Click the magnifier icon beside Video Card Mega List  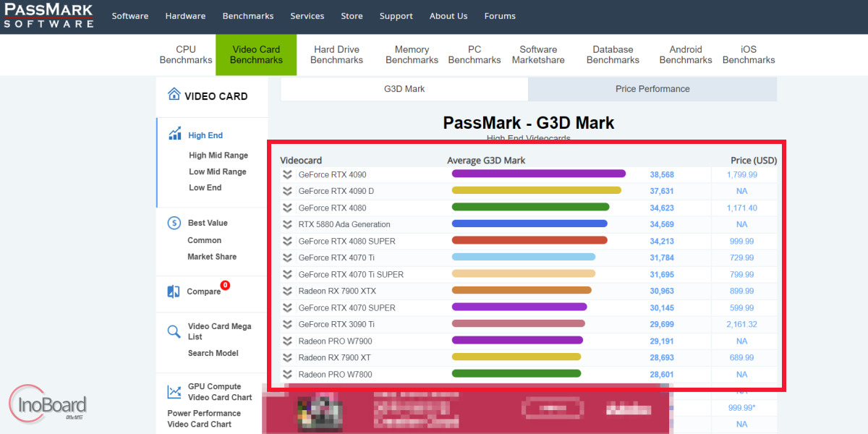[x=174, y=332]
